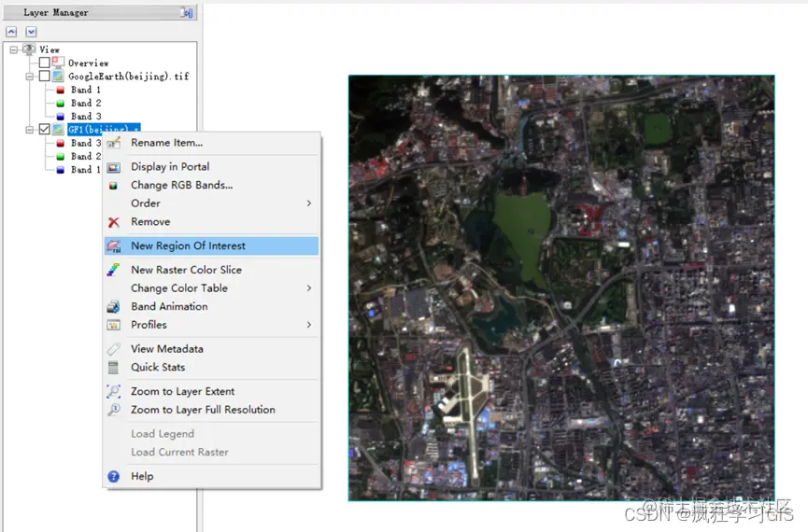Screen dimensions: 808x532
Task: Click the GoogleEarth(beijing).tif raster icon
Action: 58,77
